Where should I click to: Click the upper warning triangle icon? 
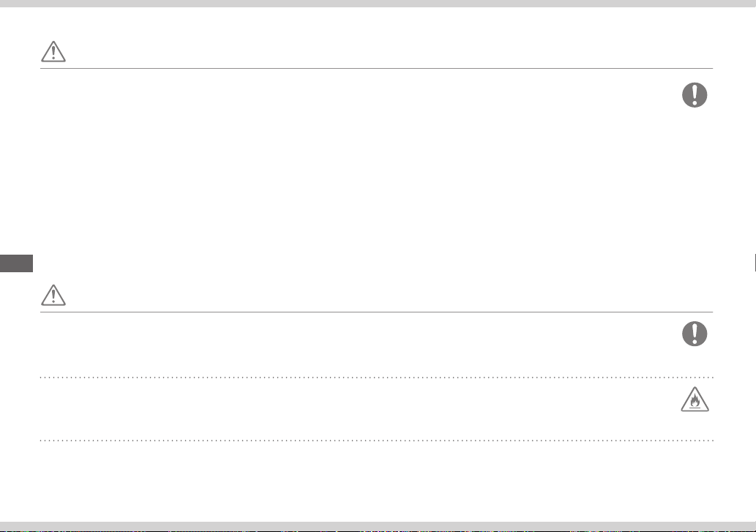[x=53, y=51]
